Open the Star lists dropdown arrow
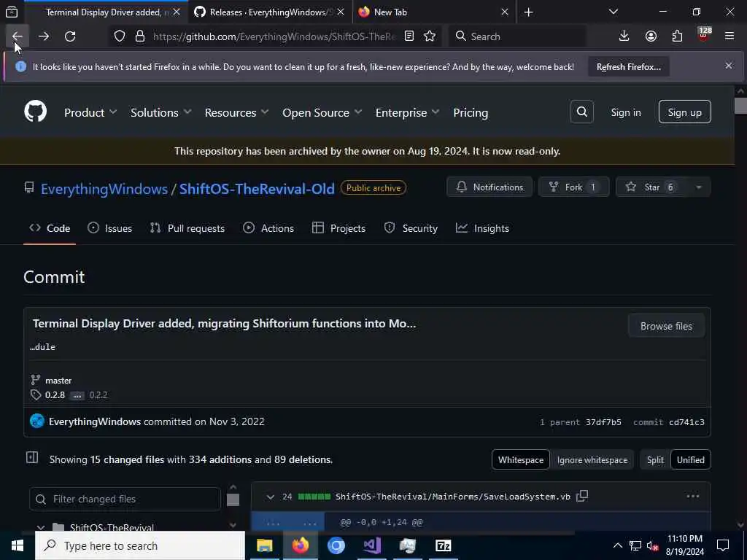Viewport: 747px width, 560px height. [698, 187]
